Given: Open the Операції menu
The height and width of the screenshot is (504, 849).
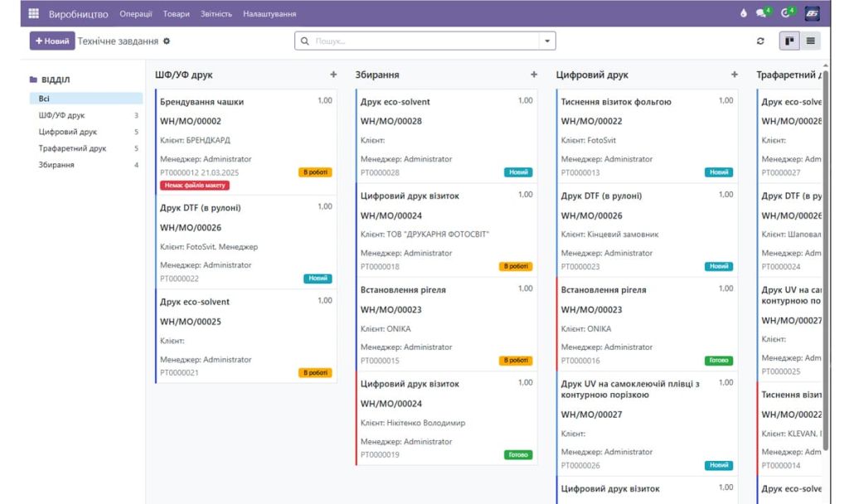Looking at the screenshot, I should click(135, 14).
